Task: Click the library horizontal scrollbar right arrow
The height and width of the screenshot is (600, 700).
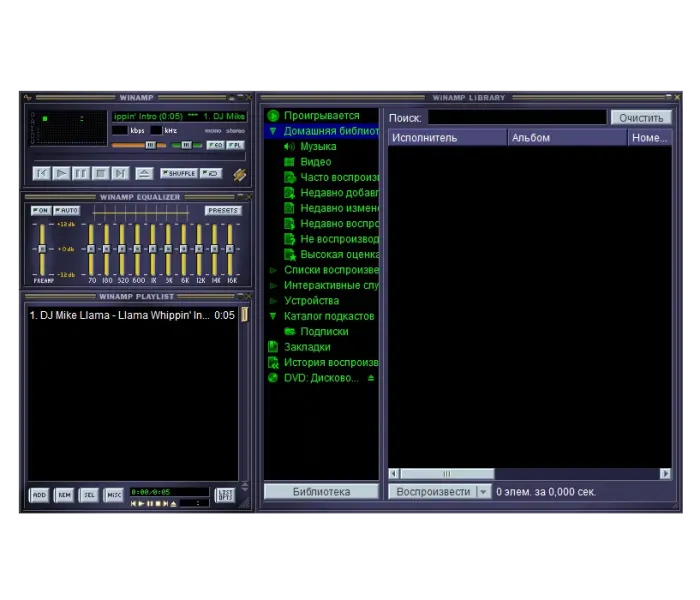Action: tap(666, 474)
